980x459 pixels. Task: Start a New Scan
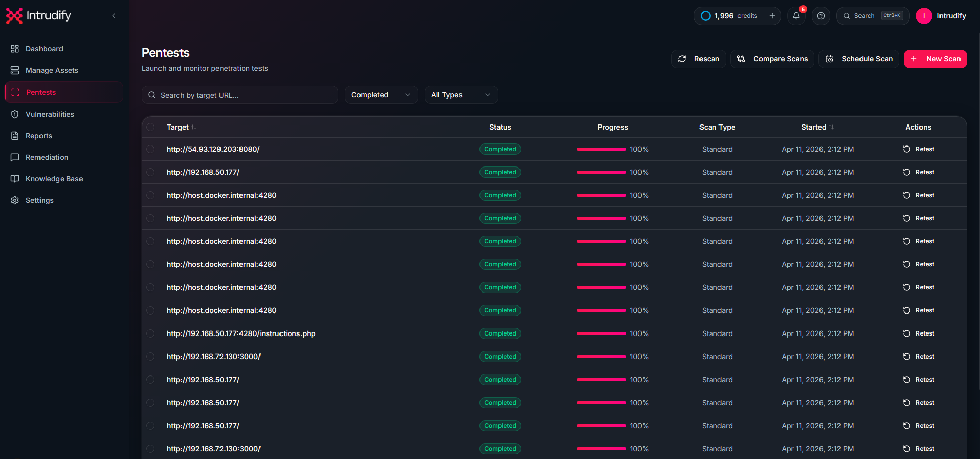pyautogui.click(x=935, y=59)
